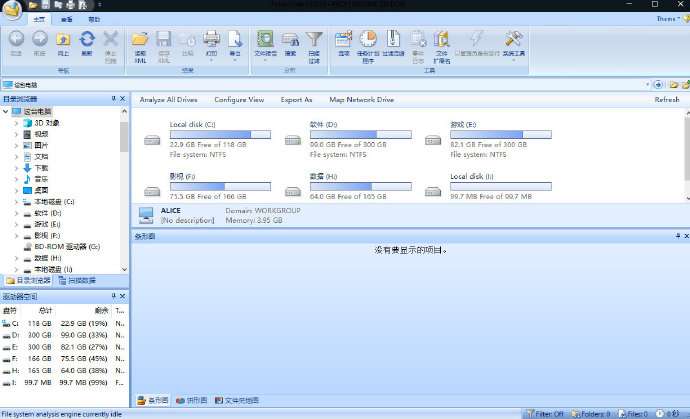The width and height of the screenshot is (690, 419).
Task: Open the scan filter funnel icon
Action: coord(314,41)
